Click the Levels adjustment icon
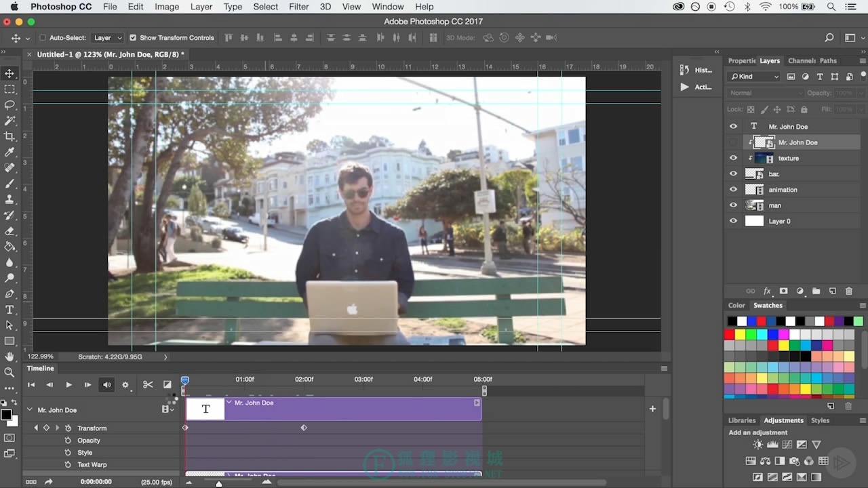 772,445
